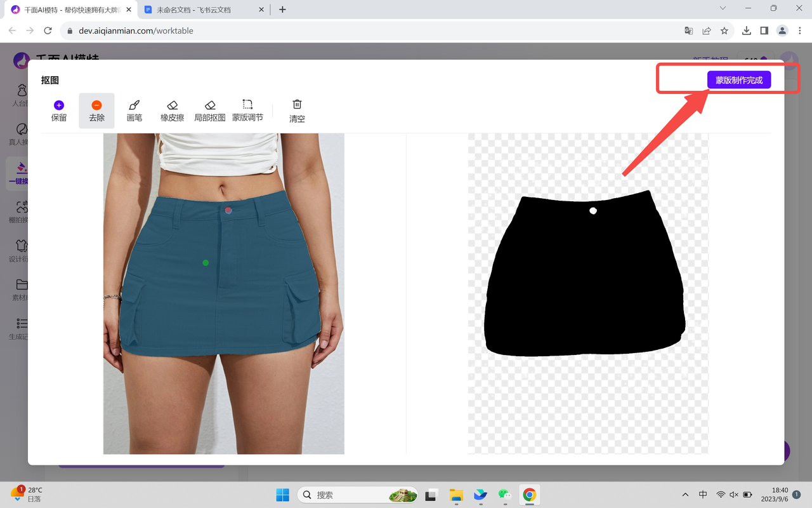Click the 蒙版制作完成 button

(739, 80)
